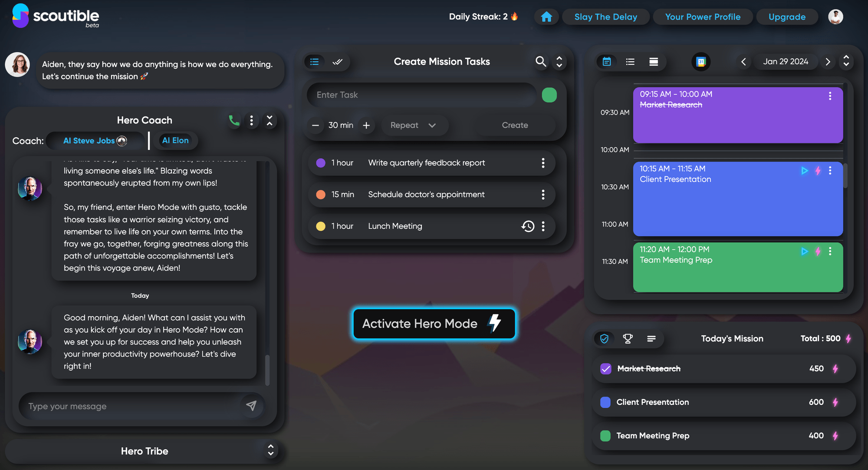Start a call with the Hero Coach
This screenshot has width=868, height=470.
[x=234, y=120]
